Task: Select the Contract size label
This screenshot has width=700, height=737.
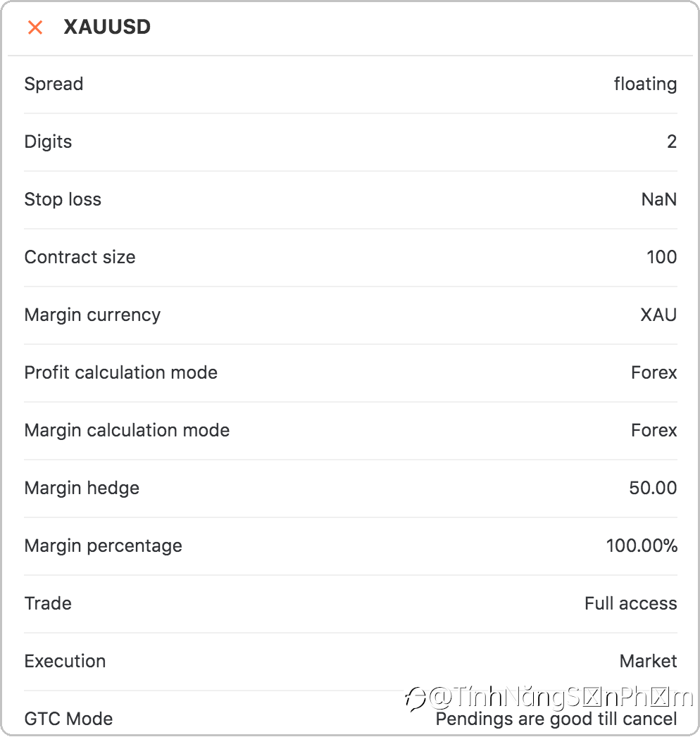Action: pyautogui.click(x=80, y=258)
